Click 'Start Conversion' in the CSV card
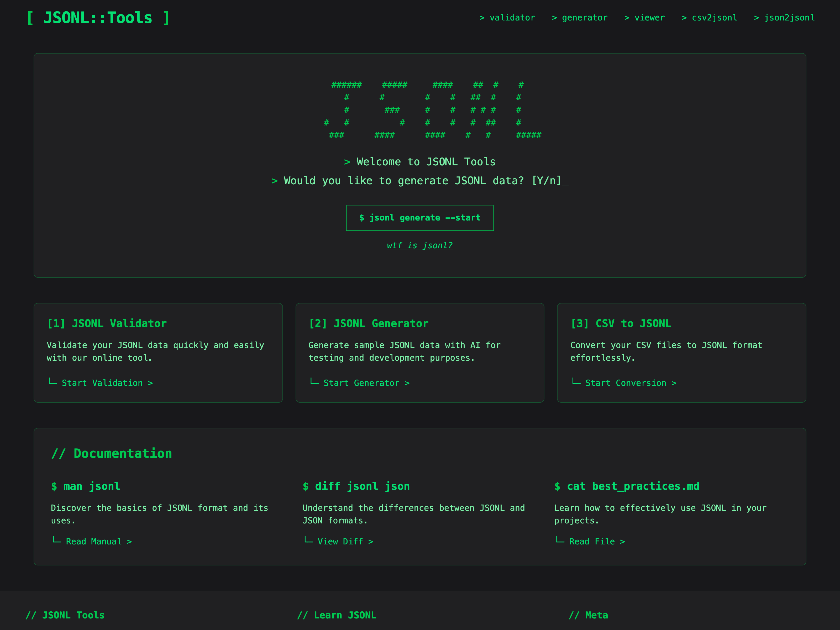The width and height of the screenshot is (840, 630). coord(631,383)
